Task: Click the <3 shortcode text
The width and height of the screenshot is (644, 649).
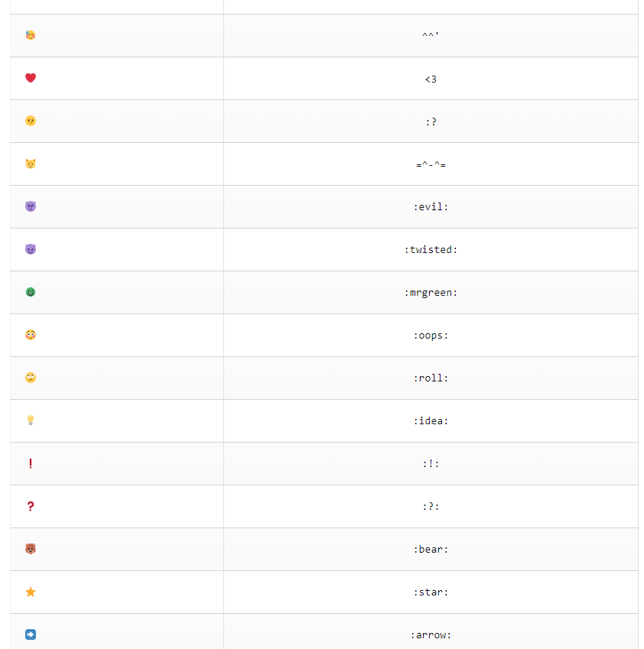Action: pos(431,79)
